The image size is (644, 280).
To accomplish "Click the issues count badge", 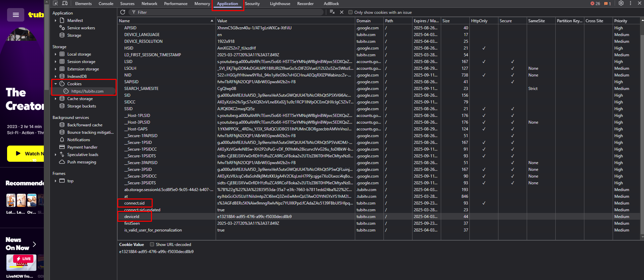I will coord(608,4).
